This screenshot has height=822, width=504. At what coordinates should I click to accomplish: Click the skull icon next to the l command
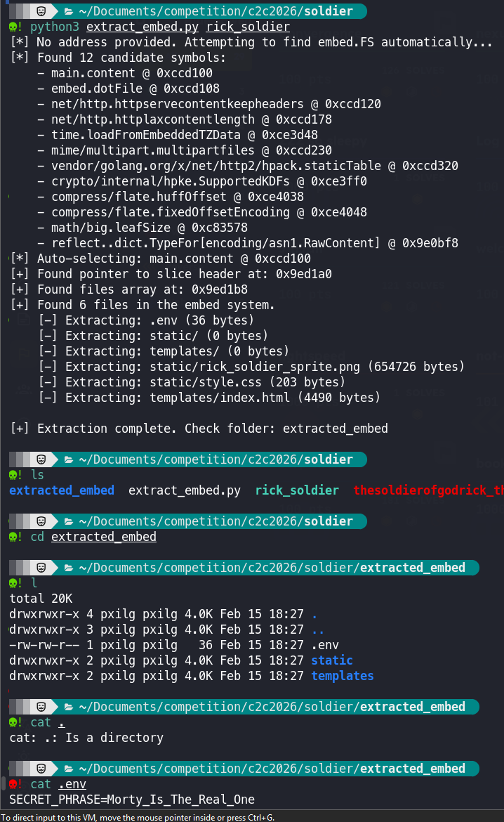13,583
